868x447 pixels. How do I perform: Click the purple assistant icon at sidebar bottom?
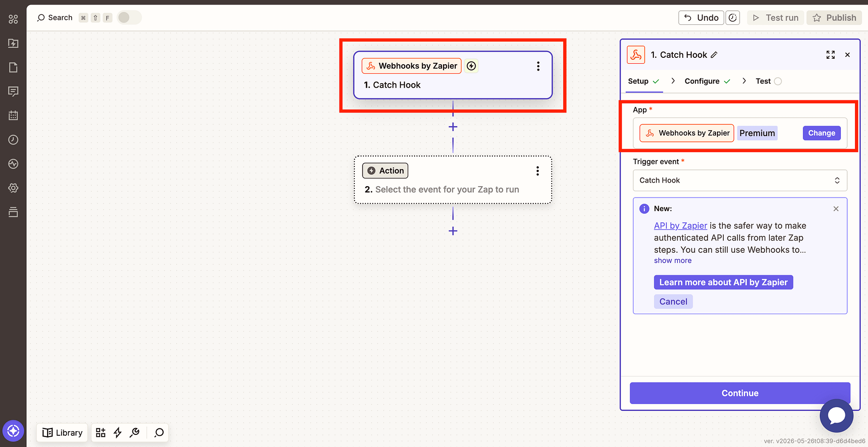[13, 431]
